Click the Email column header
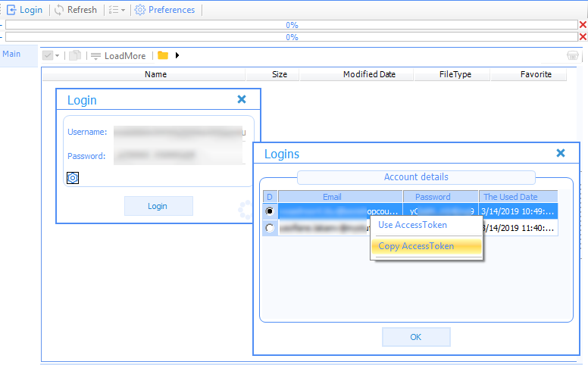Viewport: 588px width, 365px height. coord(340,197)
